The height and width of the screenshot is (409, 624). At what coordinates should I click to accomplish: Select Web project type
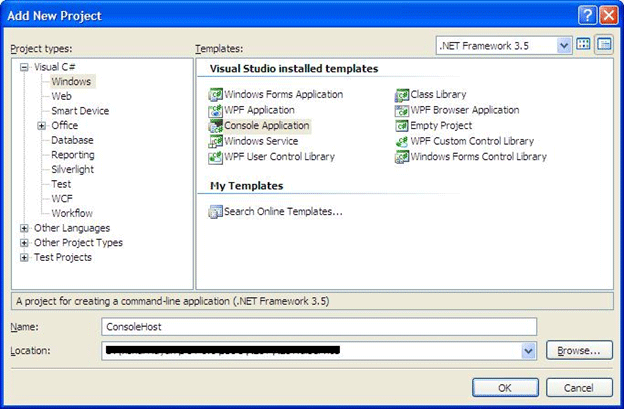[x=61, y=96]
